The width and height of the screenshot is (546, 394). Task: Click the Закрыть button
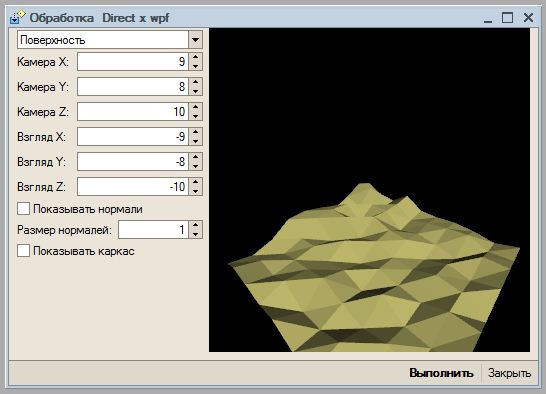[x=509, y=373]
